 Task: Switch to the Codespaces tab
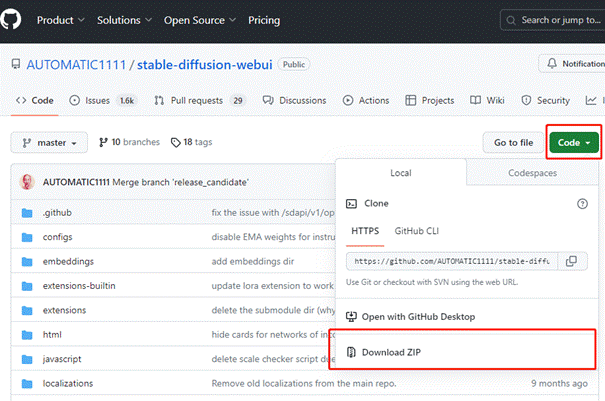click(534, 173)
